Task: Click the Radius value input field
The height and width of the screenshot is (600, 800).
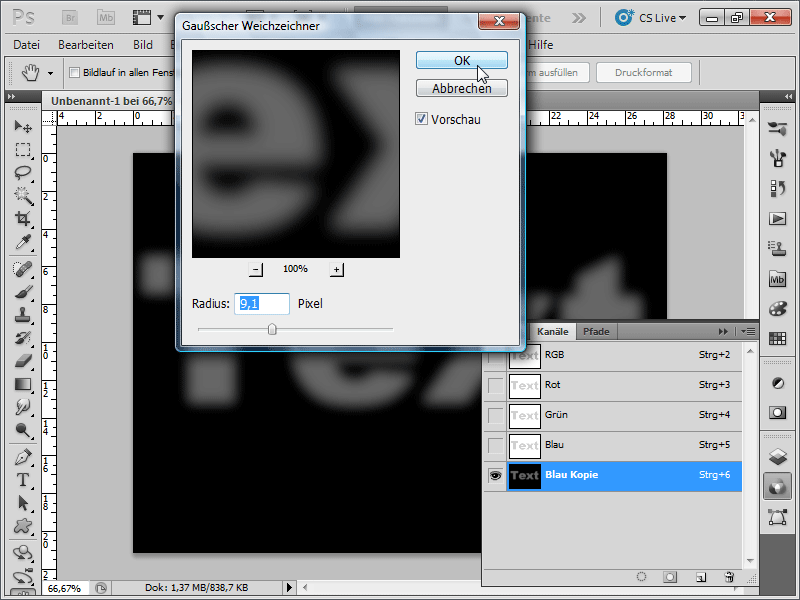Action: (262, 304)
